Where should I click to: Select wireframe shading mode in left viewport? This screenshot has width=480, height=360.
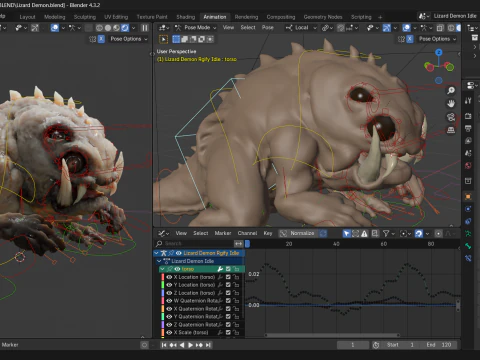pyautogui.click(x=99, y=28)
